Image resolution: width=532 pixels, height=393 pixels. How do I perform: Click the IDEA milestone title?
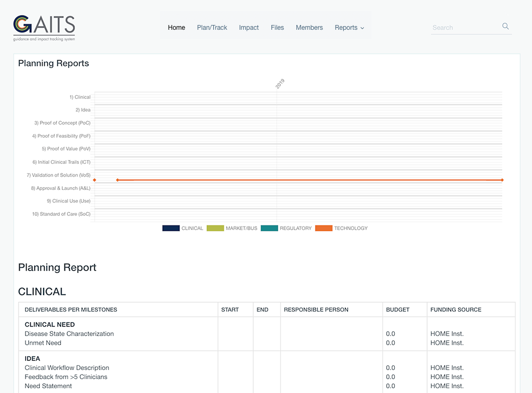click(32, 358)
